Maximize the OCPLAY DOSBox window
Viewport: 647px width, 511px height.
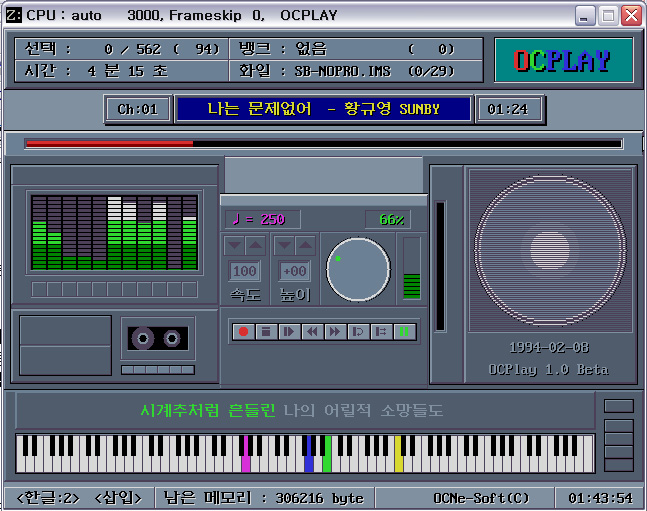(x=608, y=16)
